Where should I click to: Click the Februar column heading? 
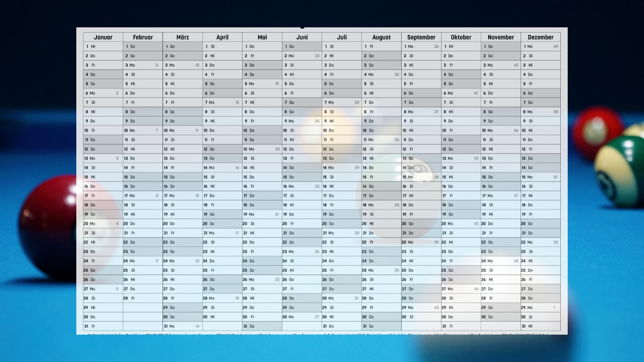tap(143, 37)
